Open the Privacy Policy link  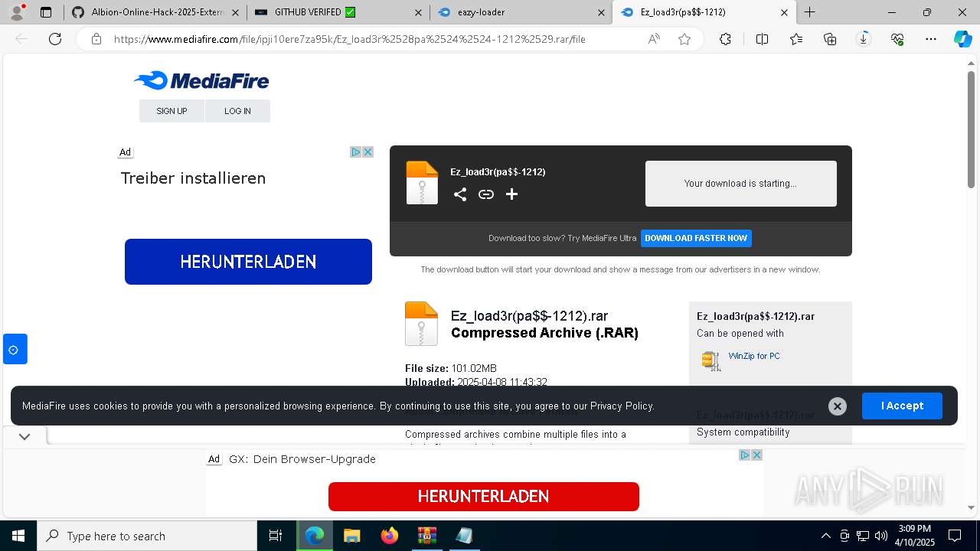click(x=622, y=406)
